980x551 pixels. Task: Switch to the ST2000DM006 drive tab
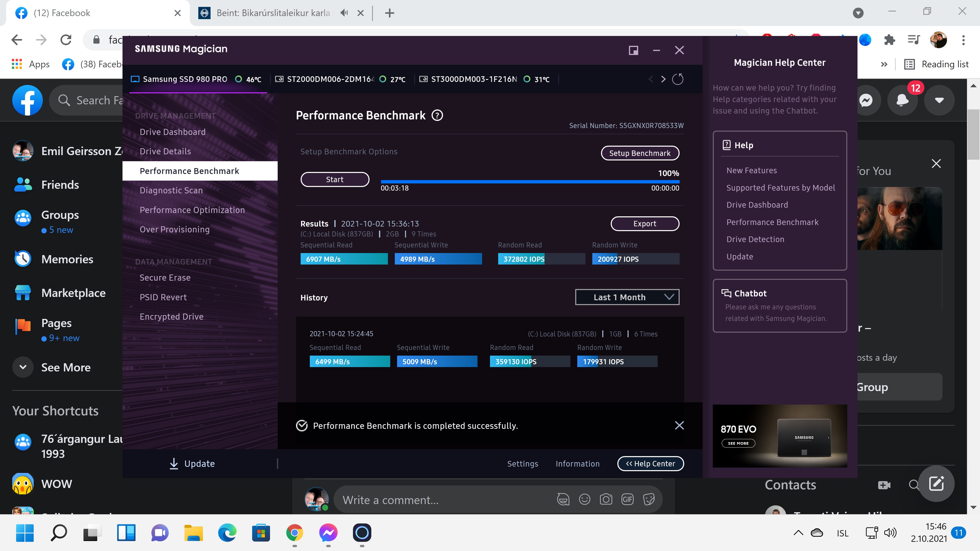pos(330,79)
